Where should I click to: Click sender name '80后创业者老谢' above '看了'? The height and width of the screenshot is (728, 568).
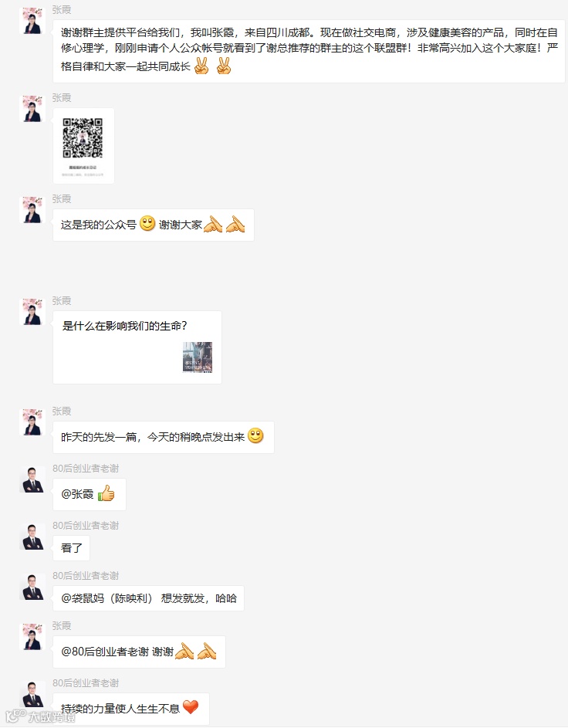(86, 526)
